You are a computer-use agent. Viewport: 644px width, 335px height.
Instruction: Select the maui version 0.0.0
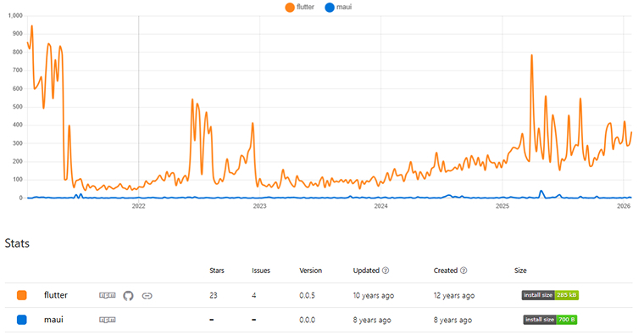click(308, 321)
